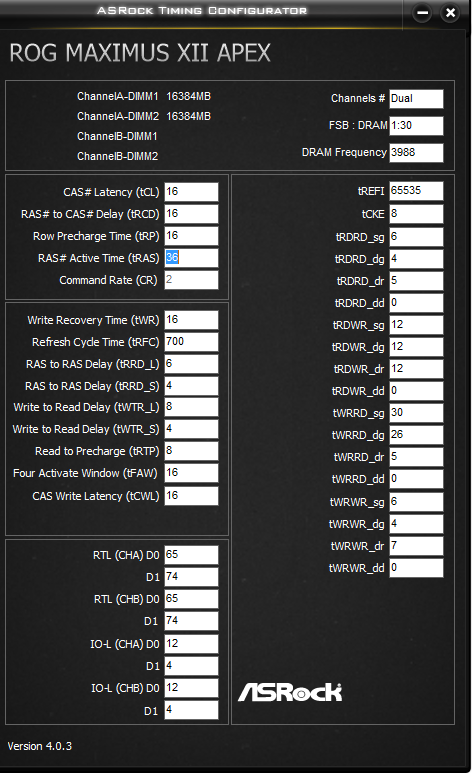Select the CAS Write Latency (tCWL) field
The image size is (472, 773).
tap(191, 496)
